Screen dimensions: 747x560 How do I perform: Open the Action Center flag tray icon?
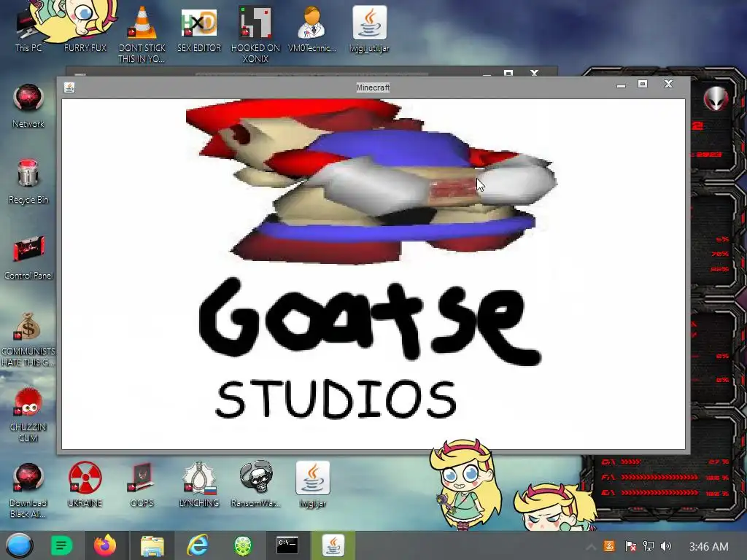pyautogui.click(x=630, y=546)
